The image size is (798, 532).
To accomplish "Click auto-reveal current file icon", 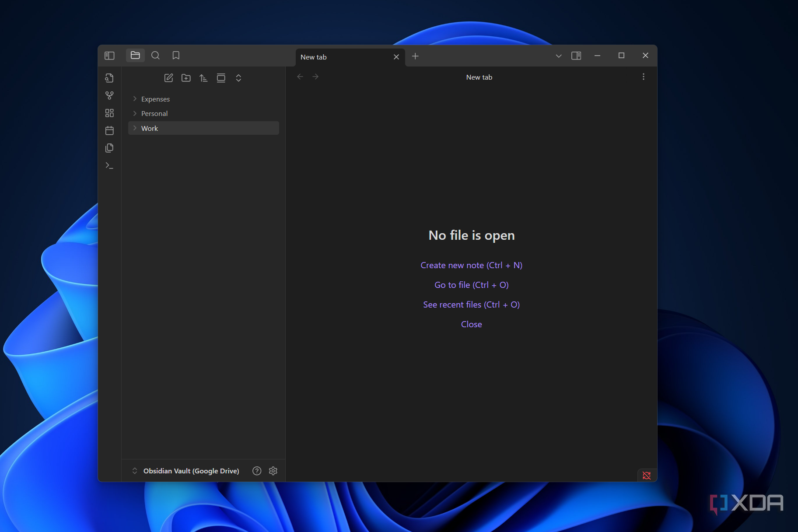I will pyautogui.click(x=221, y=78).
